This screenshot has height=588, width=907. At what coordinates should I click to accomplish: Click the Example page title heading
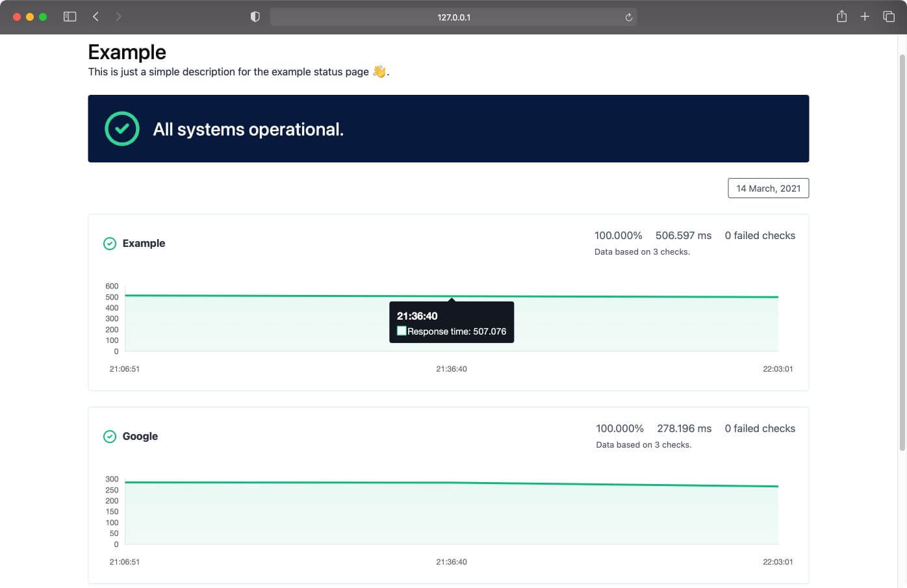click(x=127, y=51)
